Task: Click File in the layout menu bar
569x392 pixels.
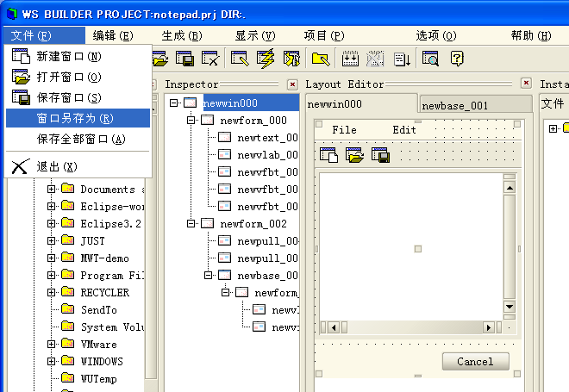Action: point(344,129)
